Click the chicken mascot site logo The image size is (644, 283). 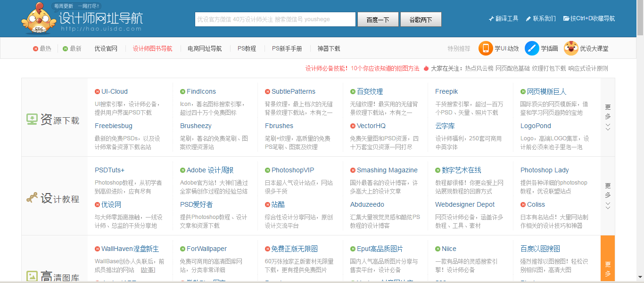(x=39, y=19)
